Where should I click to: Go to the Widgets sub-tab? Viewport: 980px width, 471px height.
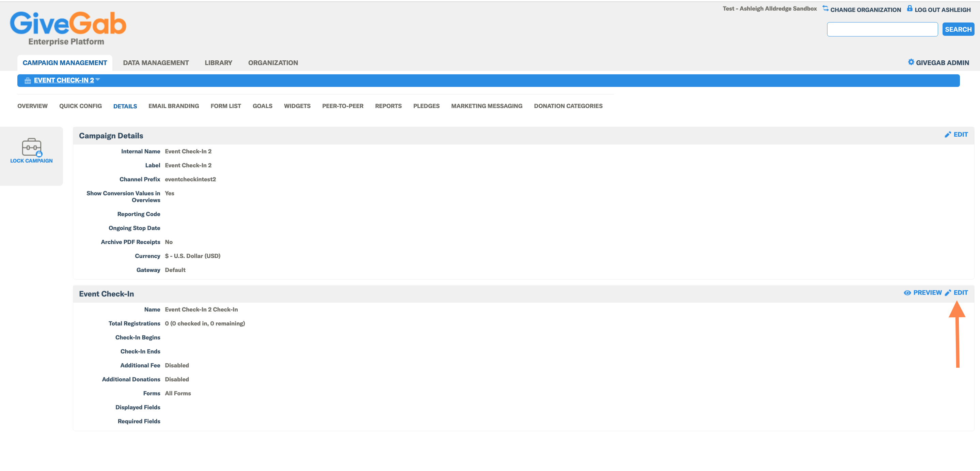click(297, 106)
